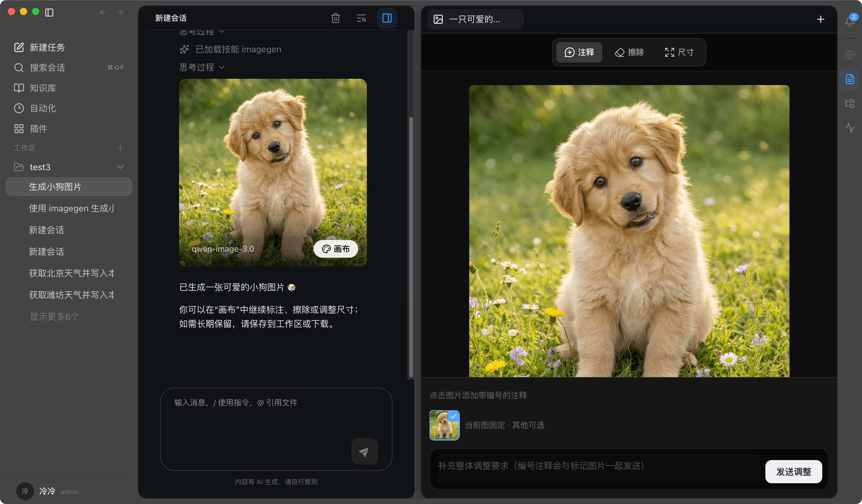
Task: Open the 知识库 knowledge base
Action: [68, 88]
